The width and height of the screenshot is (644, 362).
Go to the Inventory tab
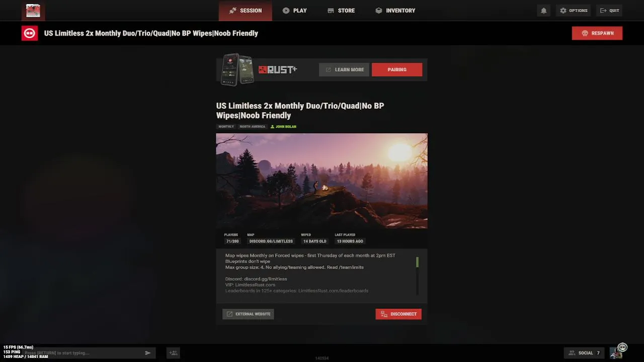click(x=395, y=11)
